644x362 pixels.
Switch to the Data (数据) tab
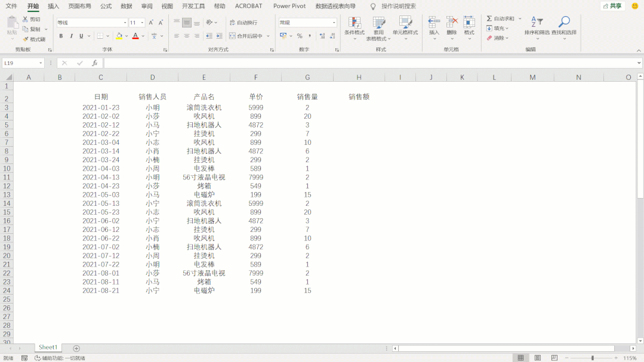click(x=127, y=6)
